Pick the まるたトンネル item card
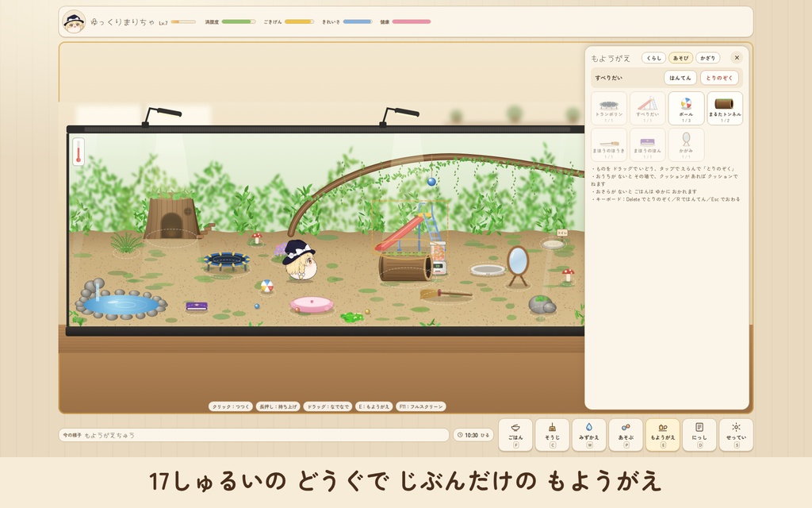This screenshot has width=812, height=508. click(x=725, y=108)
